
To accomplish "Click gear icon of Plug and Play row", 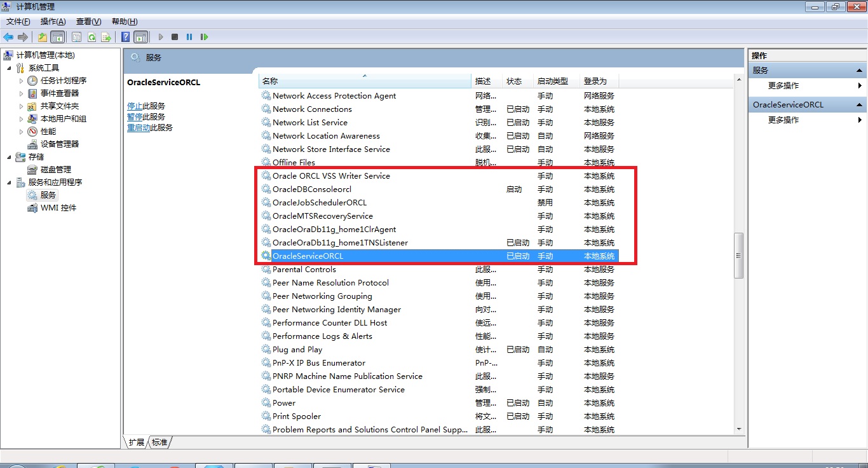I will [x=266, y=349].
